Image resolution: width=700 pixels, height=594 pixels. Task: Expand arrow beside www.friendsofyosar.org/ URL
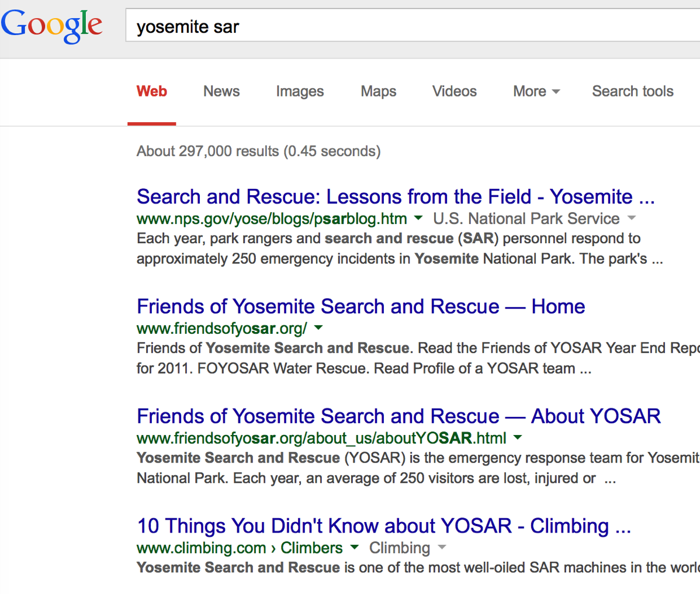[x=318, y=327]
